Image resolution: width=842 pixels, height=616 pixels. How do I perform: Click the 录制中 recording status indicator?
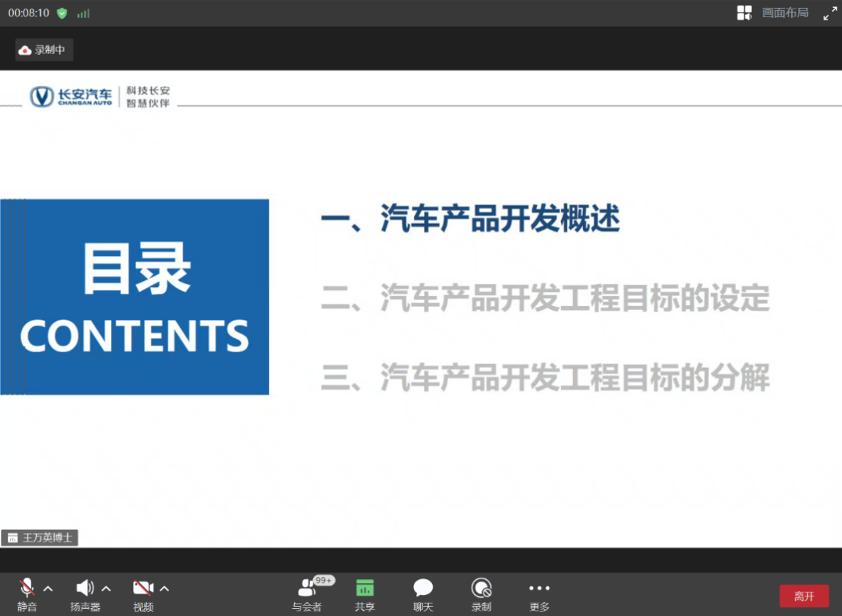[x=44, y=50]
